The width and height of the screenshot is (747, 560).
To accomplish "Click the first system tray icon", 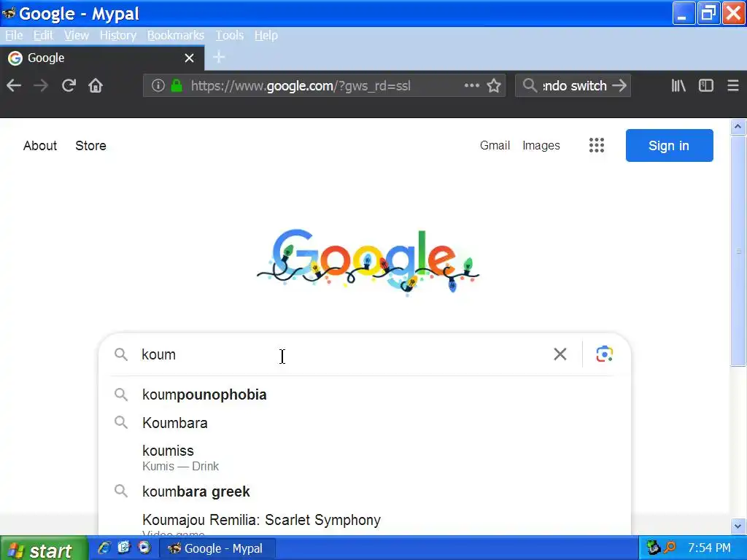I will click(x=653, y=548).
